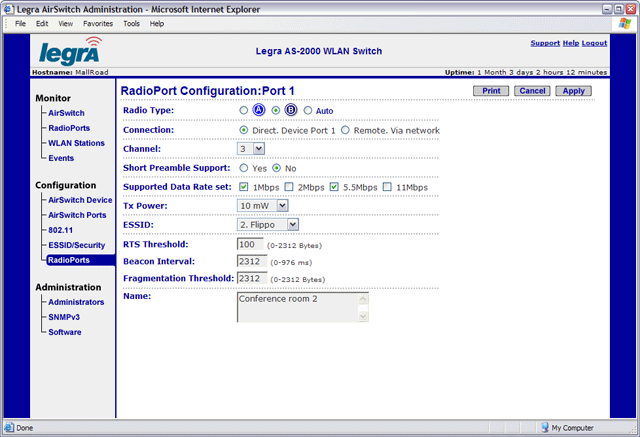The height and width of the screenshot is (437, 640).
Task: Enable the 11Mbps data rate checkbox
Action: point(387,187)
